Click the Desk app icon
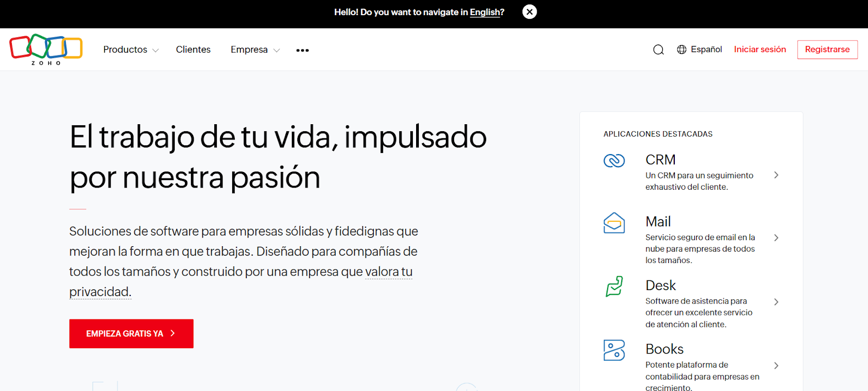The height and width of the screenshot is (391, 868). (x=614, y=286)
